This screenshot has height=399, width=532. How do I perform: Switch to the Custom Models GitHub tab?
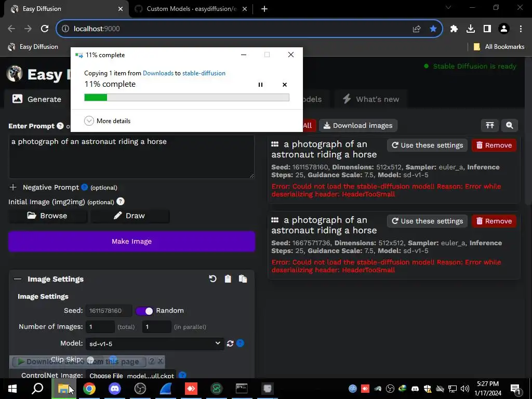(186, 9)
